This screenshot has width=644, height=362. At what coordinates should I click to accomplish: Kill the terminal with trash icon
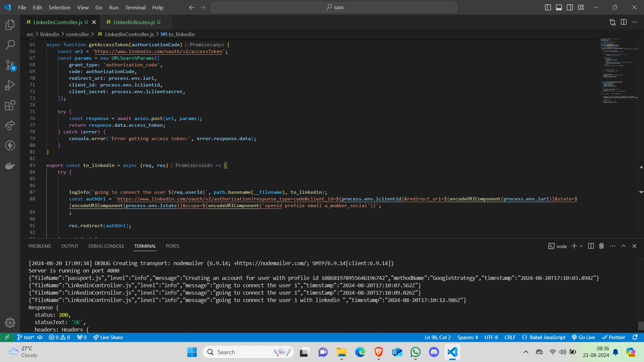point(602,246)
